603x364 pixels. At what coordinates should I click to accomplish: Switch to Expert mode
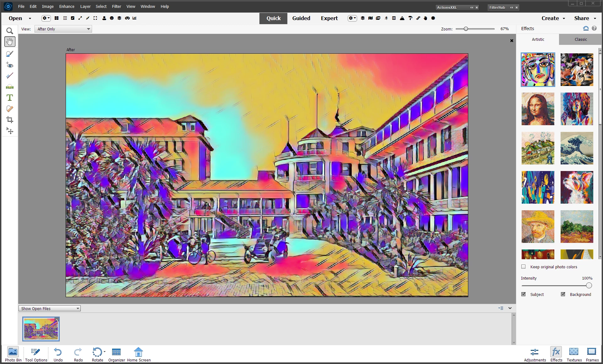click(x=329, y=18)
